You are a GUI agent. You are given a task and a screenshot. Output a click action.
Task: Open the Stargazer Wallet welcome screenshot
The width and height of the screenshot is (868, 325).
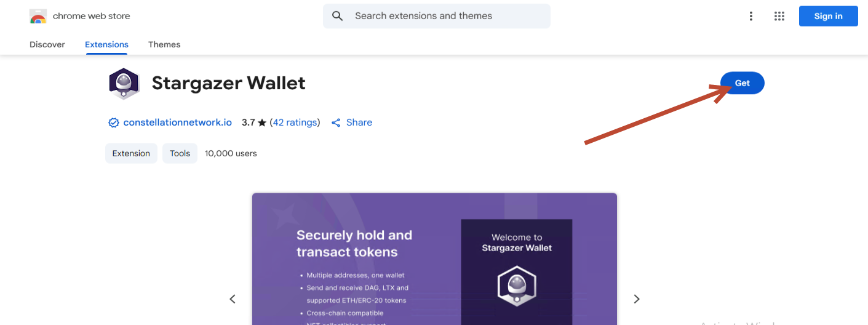(x=434, y=259)
